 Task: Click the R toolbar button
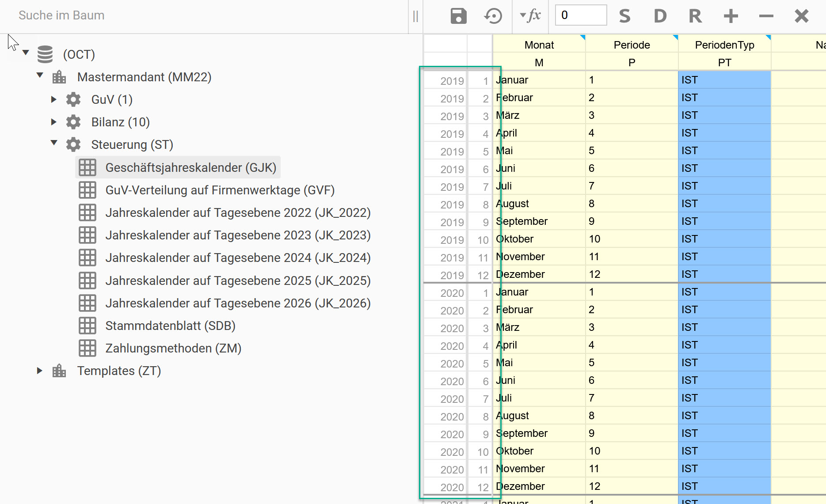695,16
